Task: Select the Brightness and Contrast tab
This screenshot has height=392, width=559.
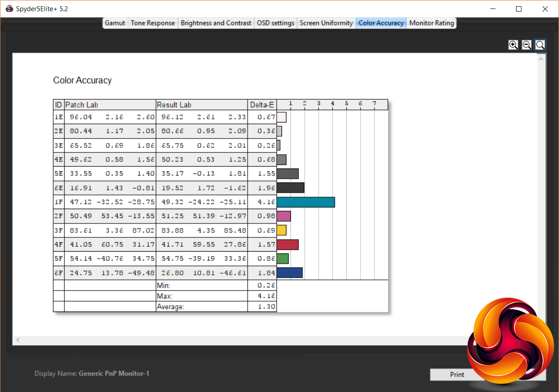Action: click(216, 23)
